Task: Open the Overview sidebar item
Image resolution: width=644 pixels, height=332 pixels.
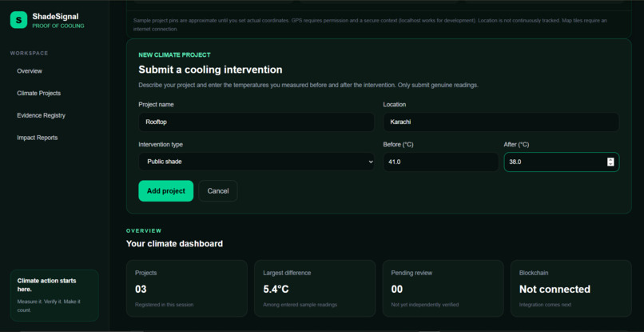Action: coord(30,71)
